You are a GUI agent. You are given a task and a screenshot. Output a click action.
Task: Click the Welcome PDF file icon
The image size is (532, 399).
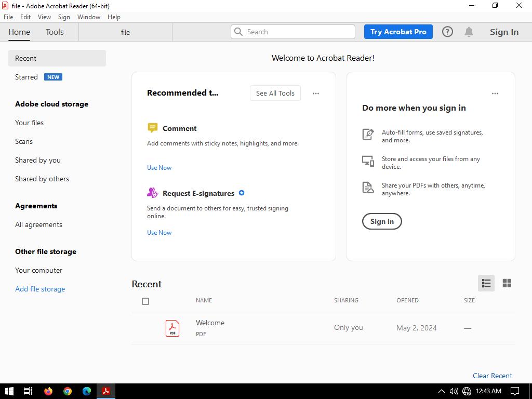point(172,328)
